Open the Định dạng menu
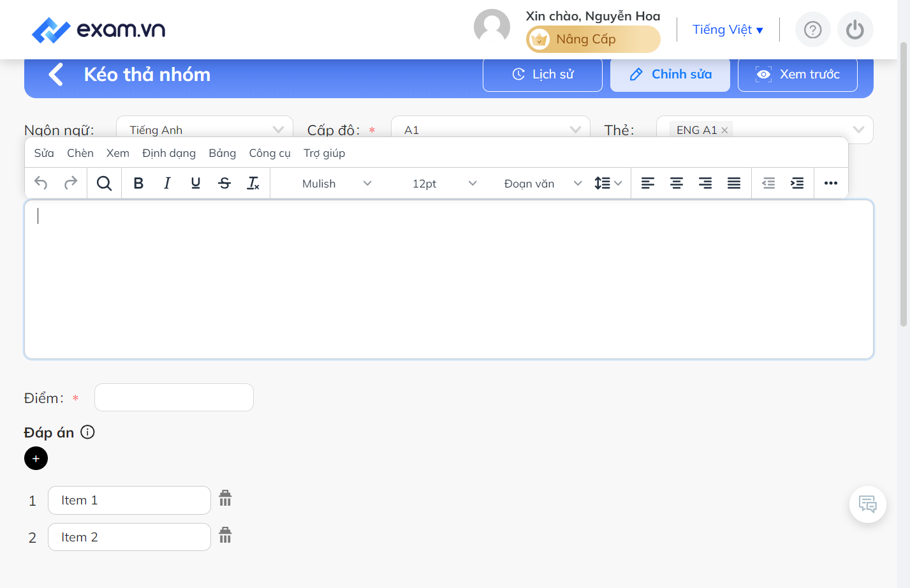Image resolution: width=910 pixels, height=588 pixels. click(169, 153)
